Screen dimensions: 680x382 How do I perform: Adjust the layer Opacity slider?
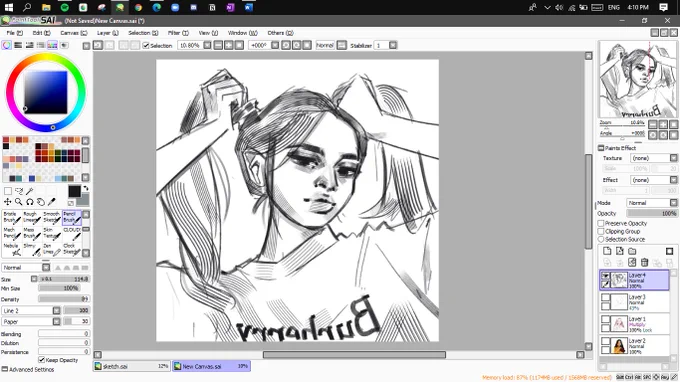point(652,213)
